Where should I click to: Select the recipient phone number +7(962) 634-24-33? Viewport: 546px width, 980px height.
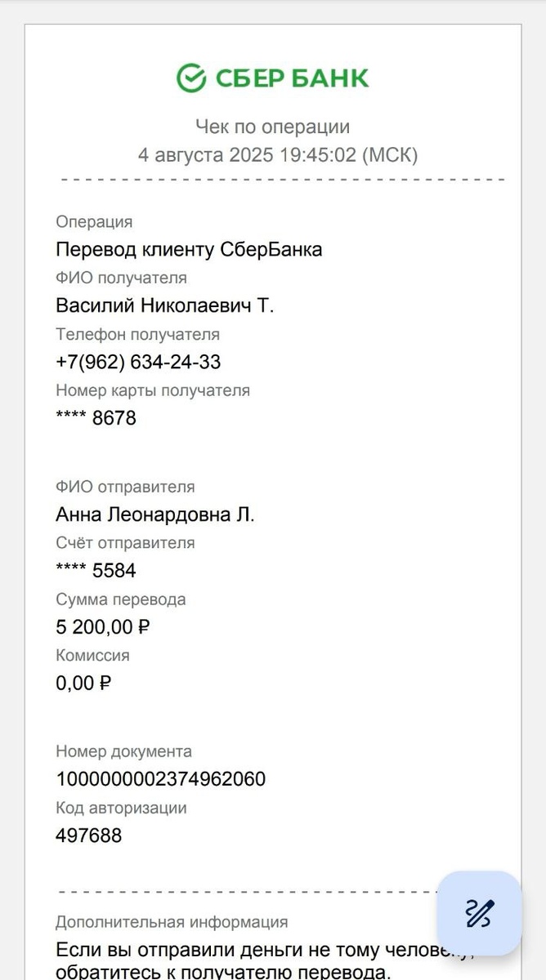point(138,362)
